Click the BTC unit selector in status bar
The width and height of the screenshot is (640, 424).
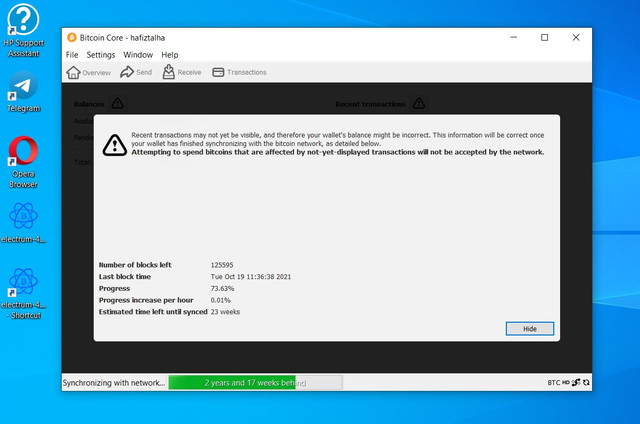[x=553, y=383]
